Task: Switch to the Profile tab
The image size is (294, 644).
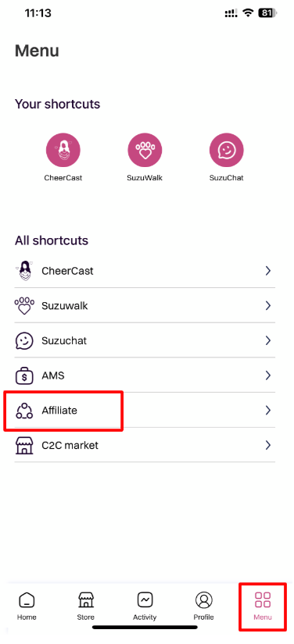Action: tap(203, 607)
